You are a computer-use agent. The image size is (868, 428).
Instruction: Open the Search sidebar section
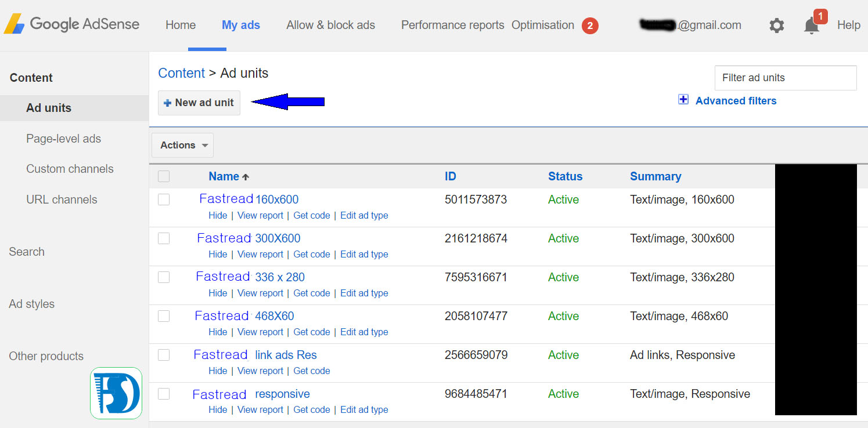[27, 252]
